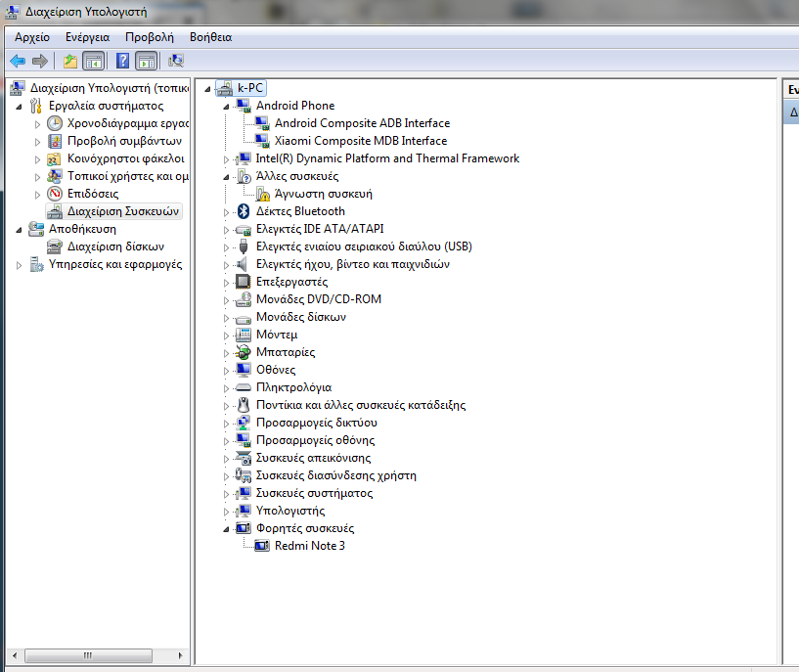Click the blue Back arrow toolbar button

(17, 61)
